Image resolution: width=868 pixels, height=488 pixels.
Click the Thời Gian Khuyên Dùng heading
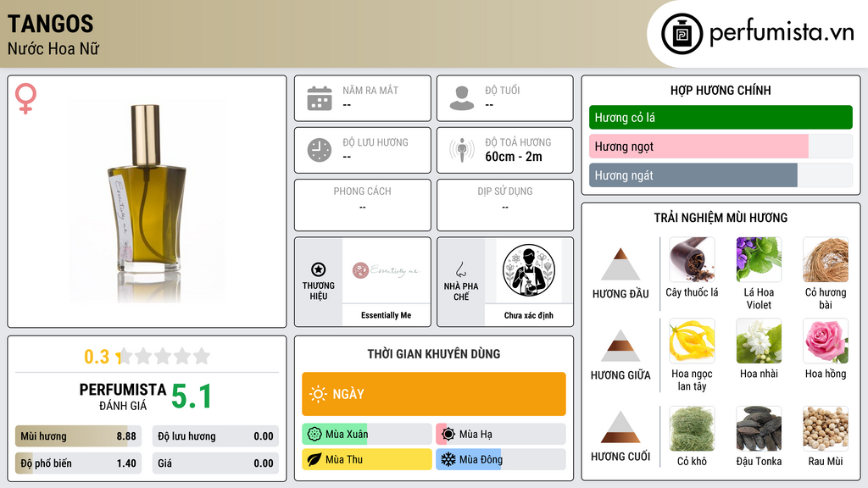coord(434,354)
